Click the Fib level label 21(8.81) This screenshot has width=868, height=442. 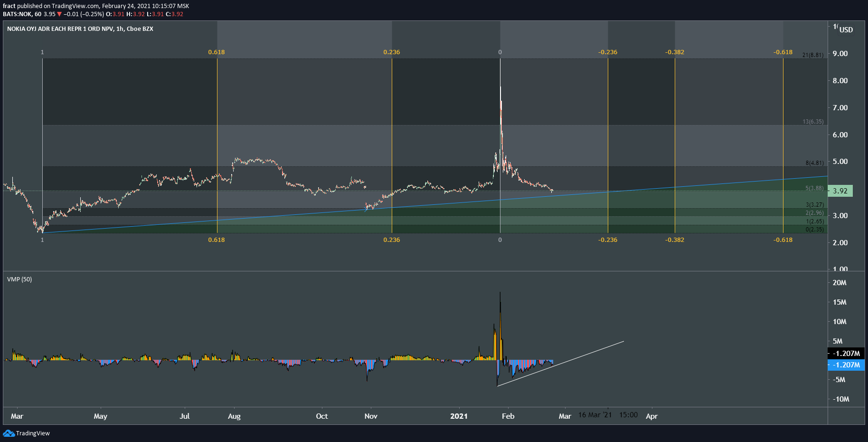(813, 55)
